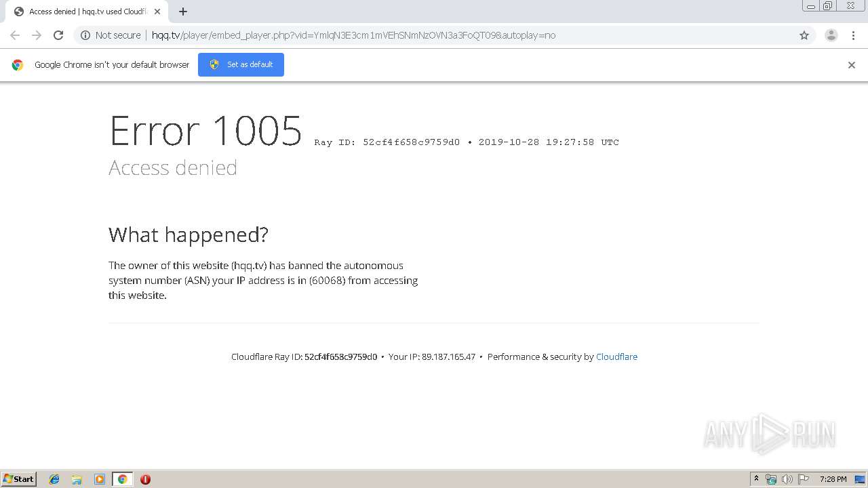Open the Chrome three-dot menu
Image resolution: width=868 pixels, height=488 pixels.
(853, 35)
